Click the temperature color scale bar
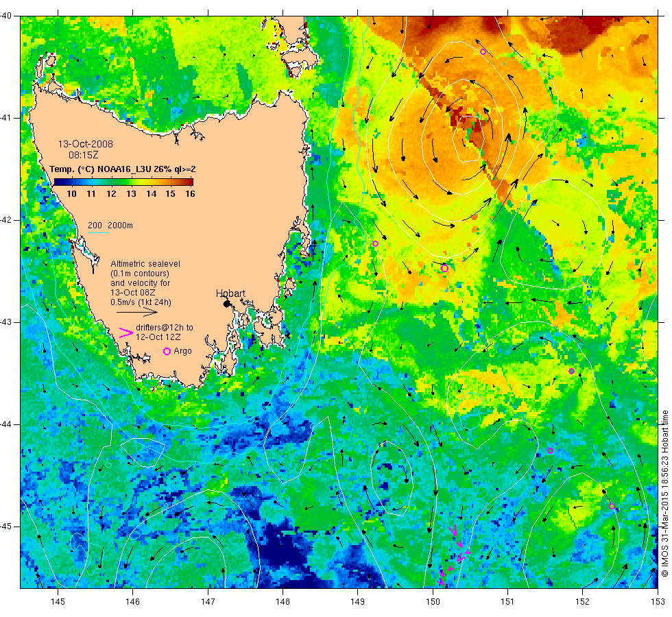This screenshot has height=617, width=672. point(123,182)
